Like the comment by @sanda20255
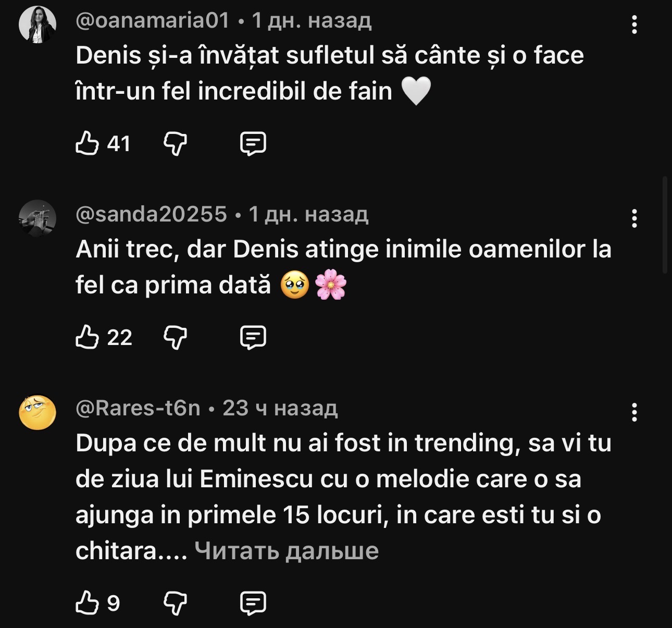 tap(88, 337)
